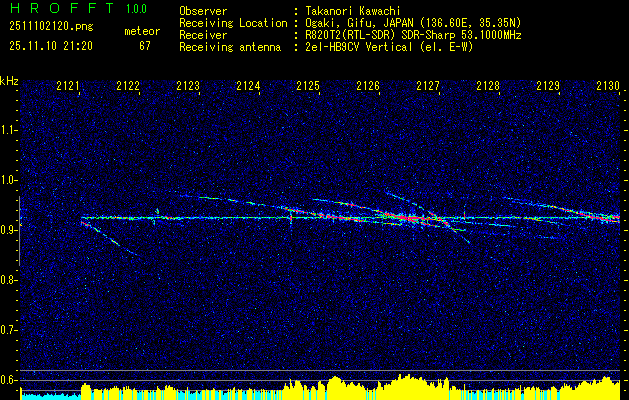Click the HROFFT title text
This screenshot has height=400, width=629.
point(62,8)
